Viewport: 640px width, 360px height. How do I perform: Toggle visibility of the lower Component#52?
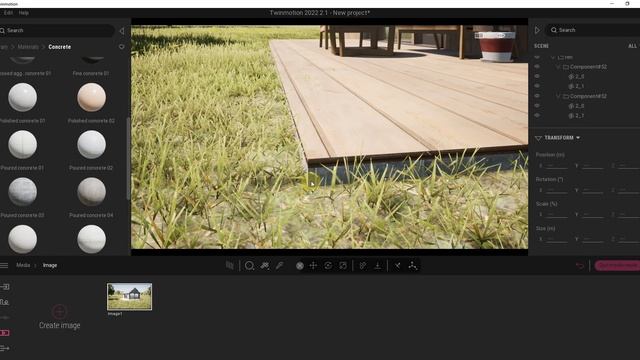[537, 96]
